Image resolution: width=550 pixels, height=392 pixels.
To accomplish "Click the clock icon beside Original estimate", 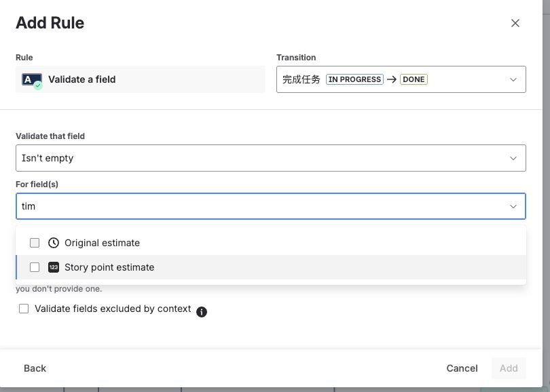I will click(54, 243).
